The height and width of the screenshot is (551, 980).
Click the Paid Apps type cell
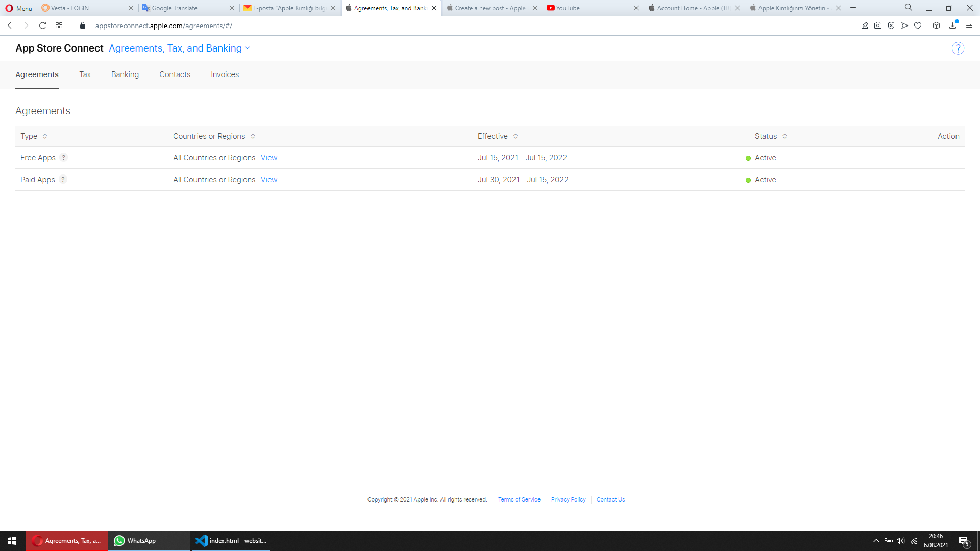click(x=38, y=180)
